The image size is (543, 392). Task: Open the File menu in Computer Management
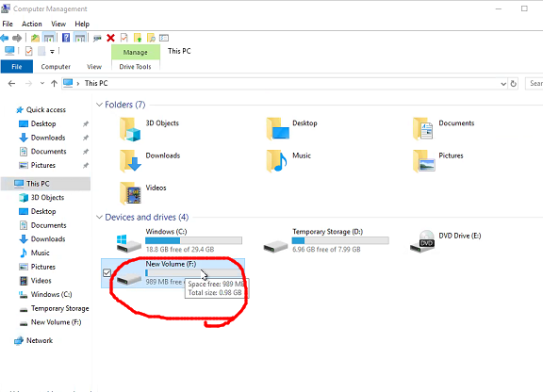[8, 24]
